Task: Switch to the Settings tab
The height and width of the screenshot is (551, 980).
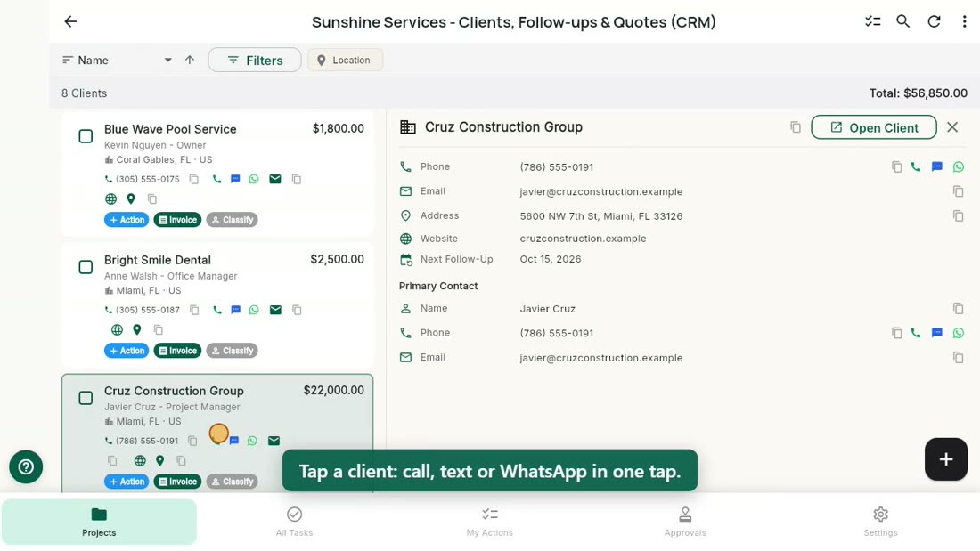Action: pos(880,522)
